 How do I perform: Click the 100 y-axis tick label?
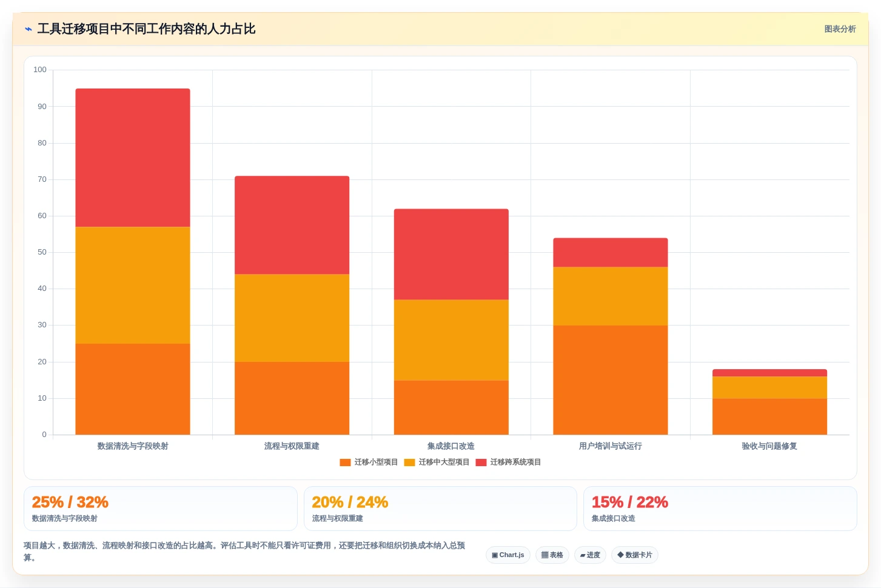coord(40,70)
